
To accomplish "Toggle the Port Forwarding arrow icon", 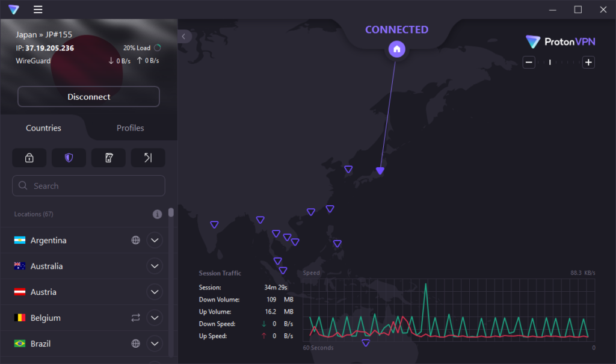I will [148, 158].
